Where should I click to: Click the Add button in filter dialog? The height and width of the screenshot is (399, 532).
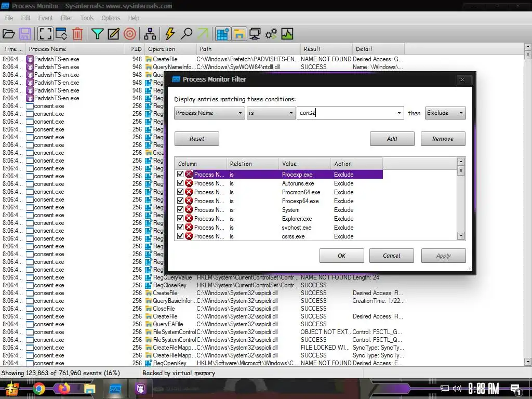392,139
